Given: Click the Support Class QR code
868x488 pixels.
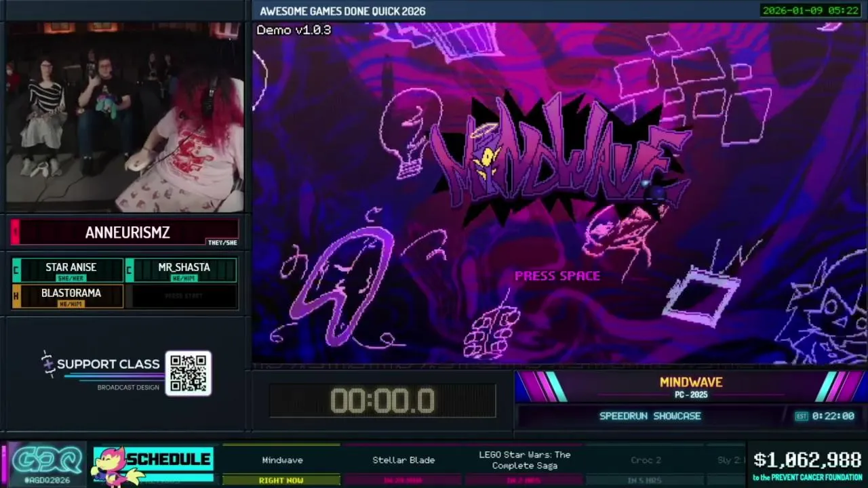Looking at the screenshot, I should point(189,373).
